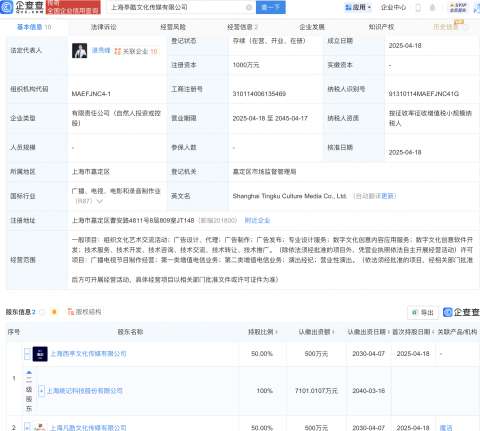480x431 pixels.
Task: Switch to 经营风险 tab
Action: pyautogui.click(x=173, y=27)
